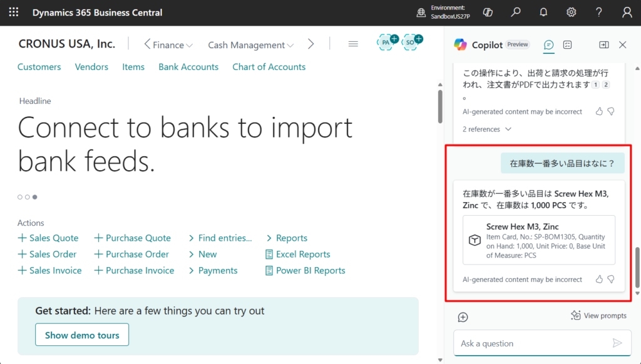Thumbs up the Screw Hex answer
The image size is (641, 364).
coord(599,279)
